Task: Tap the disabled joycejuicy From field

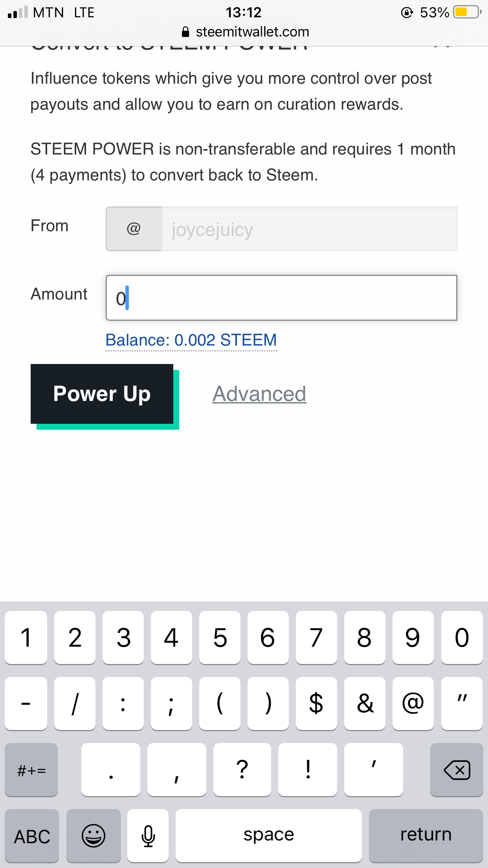Action: click(309, 229)
